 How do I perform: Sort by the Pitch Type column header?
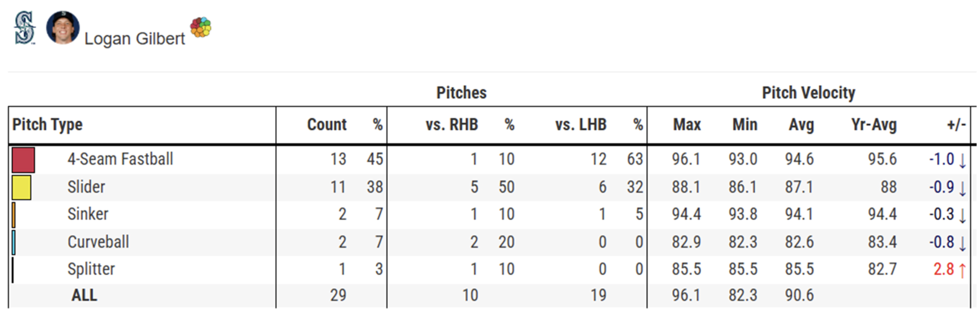pos(47,125)
